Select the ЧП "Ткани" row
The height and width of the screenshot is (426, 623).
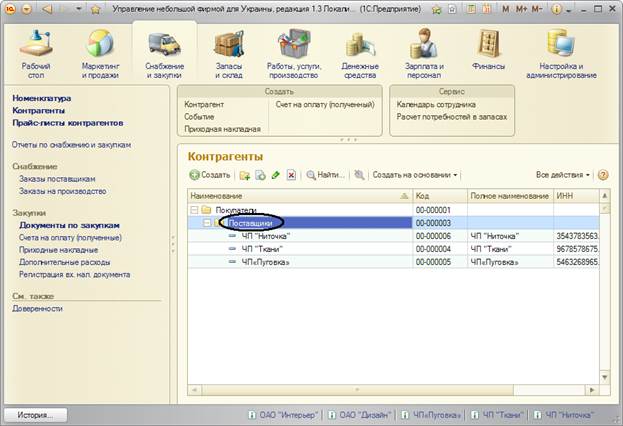pos(393,249)
